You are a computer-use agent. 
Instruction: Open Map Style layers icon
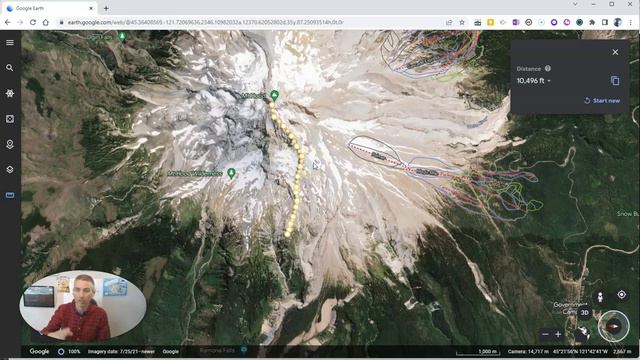pyautogui.click(x=10, y=170)
